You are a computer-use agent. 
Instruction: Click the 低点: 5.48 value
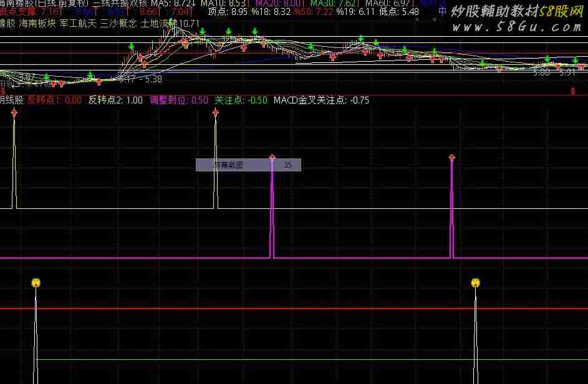click(399, 12)
